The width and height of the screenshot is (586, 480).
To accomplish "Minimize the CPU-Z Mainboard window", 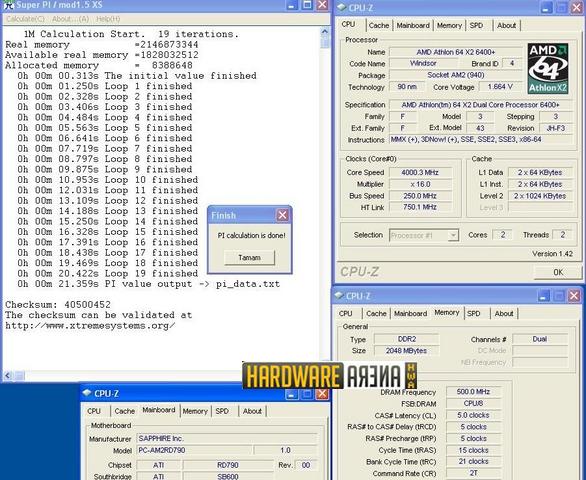I will pos(292,394).
